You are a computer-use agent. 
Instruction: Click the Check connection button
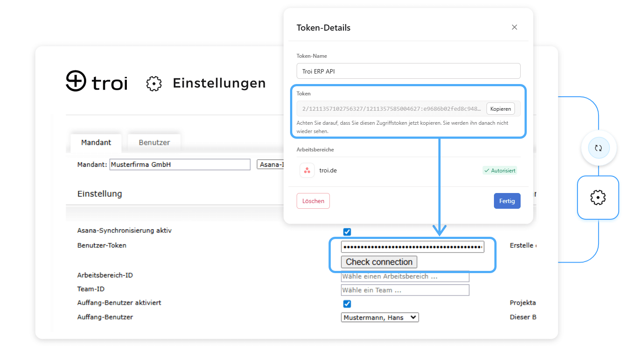pyautogui.click(x=379, y=262)
